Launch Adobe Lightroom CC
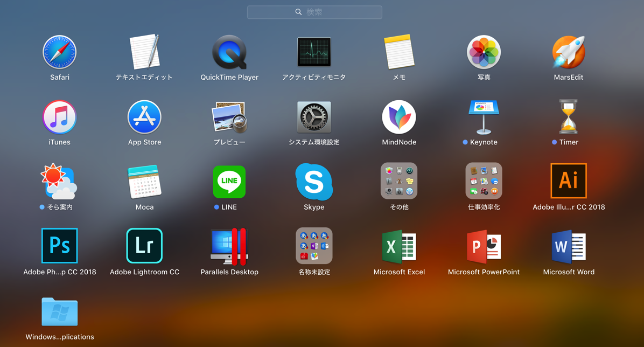 coord(144,246)
